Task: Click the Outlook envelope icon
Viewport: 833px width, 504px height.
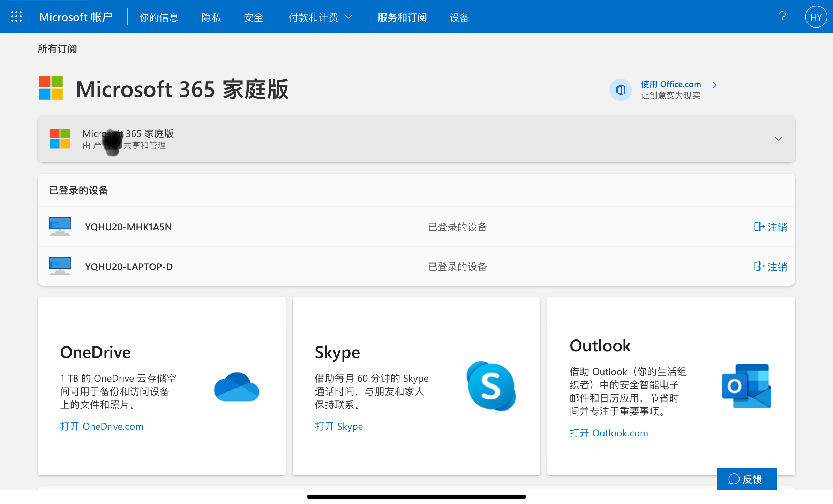Action: pyautogui.click(x=746, y=386)
